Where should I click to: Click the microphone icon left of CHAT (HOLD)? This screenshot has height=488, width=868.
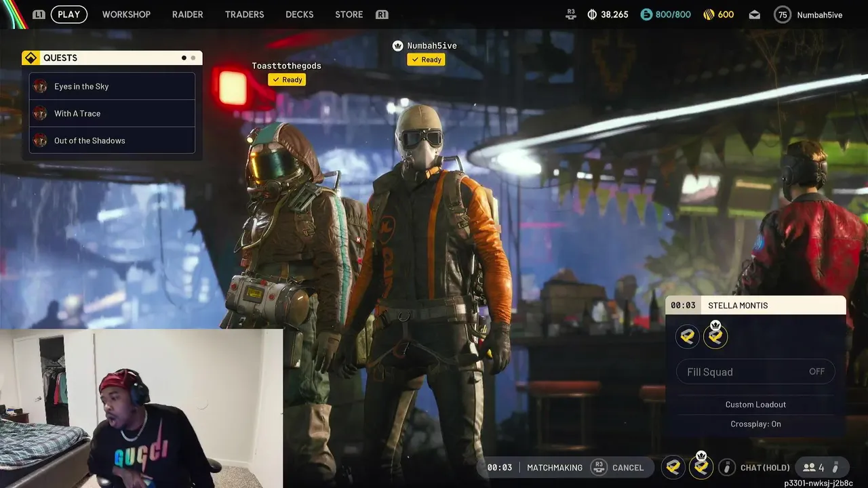[727, 467]
